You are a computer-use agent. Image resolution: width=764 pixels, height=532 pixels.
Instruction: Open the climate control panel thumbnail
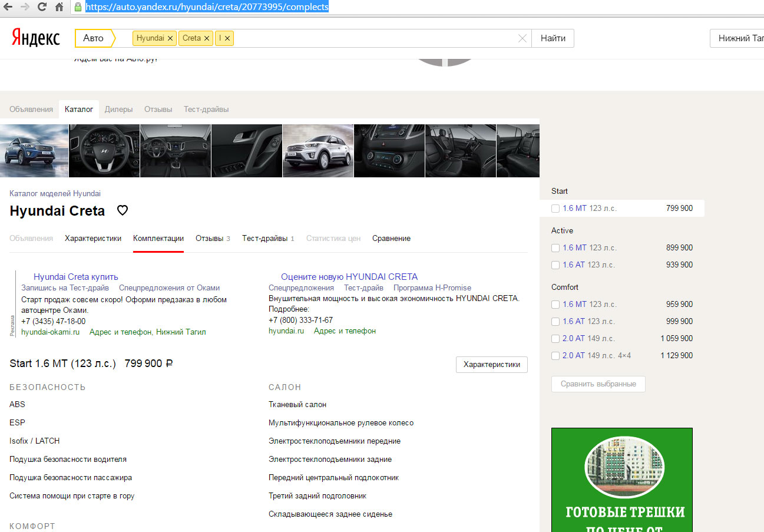click(x=389, y=151)
